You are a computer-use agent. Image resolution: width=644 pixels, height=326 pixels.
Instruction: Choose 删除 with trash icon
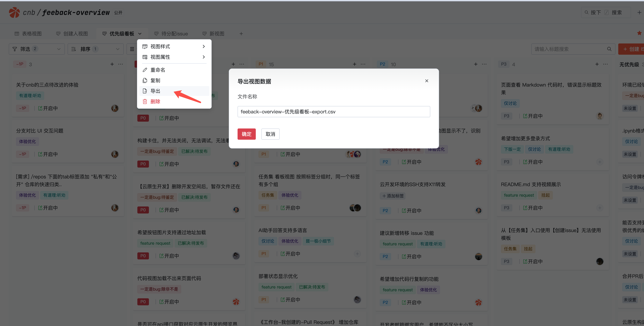155,102
